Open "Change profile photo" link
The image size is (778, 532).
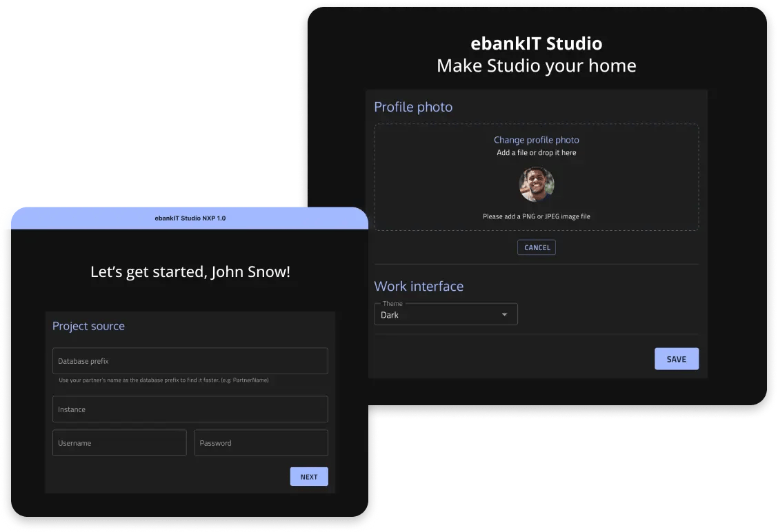point(536,139)
